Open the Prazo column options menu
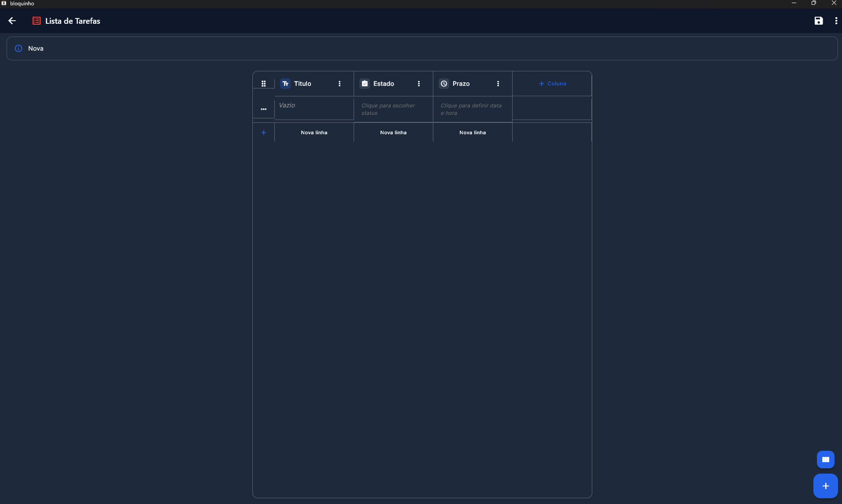 point(498,84)
